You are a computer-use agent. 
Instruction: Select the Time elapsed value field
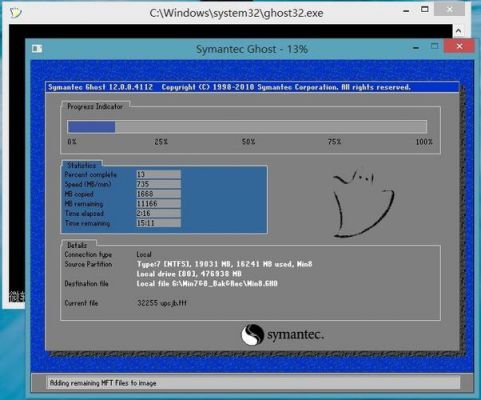158,213
